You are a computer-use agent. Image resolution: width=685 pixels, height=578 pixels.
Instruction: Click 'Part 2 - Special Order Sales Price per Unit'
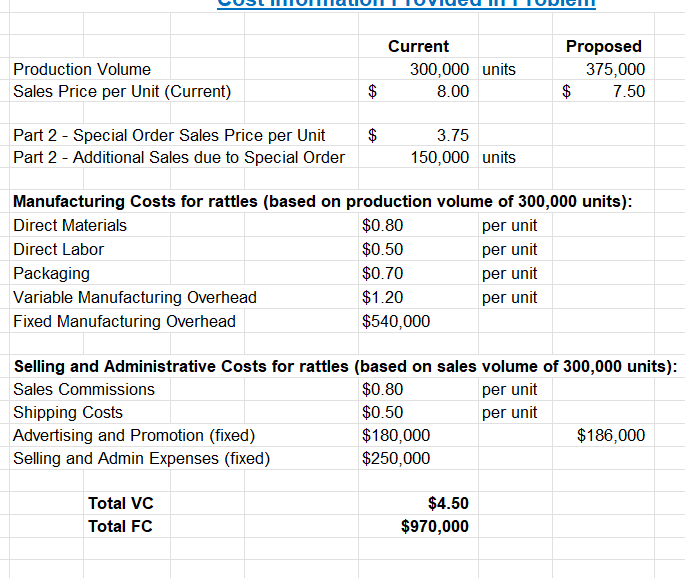(x=169, y=135)
